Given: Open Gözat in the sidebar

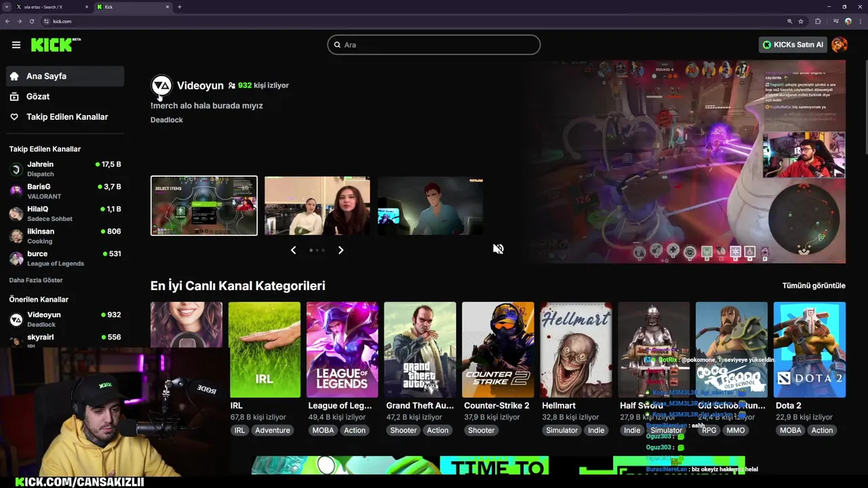Looking at the screenshot, I should pyautogui.click(x=65, y=96).
